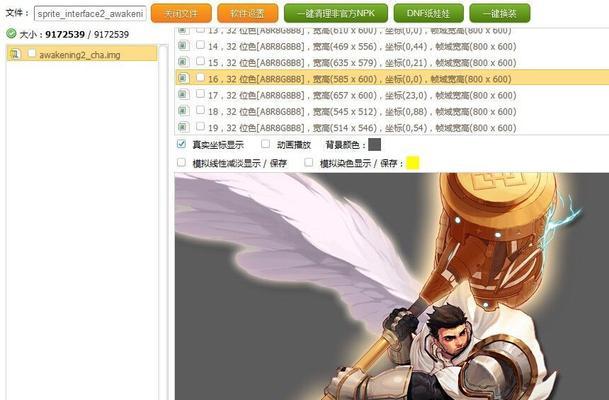609x400 pixels.
Task: Tick the checkbox for frame 14
Action: [x=200, y=45]
